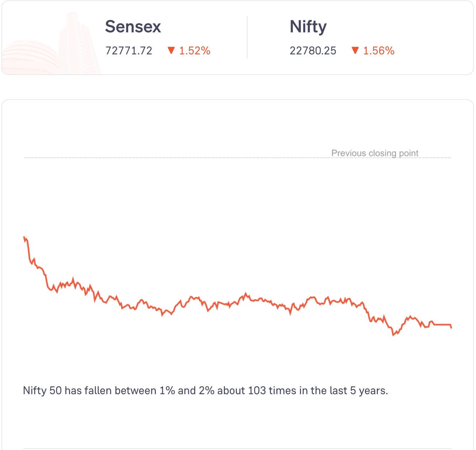The height and width of the screenshot is (450, 476).
Task: Click the flat segment near the chart line's end
Action: pyautogui.click(x=442, y=325)
